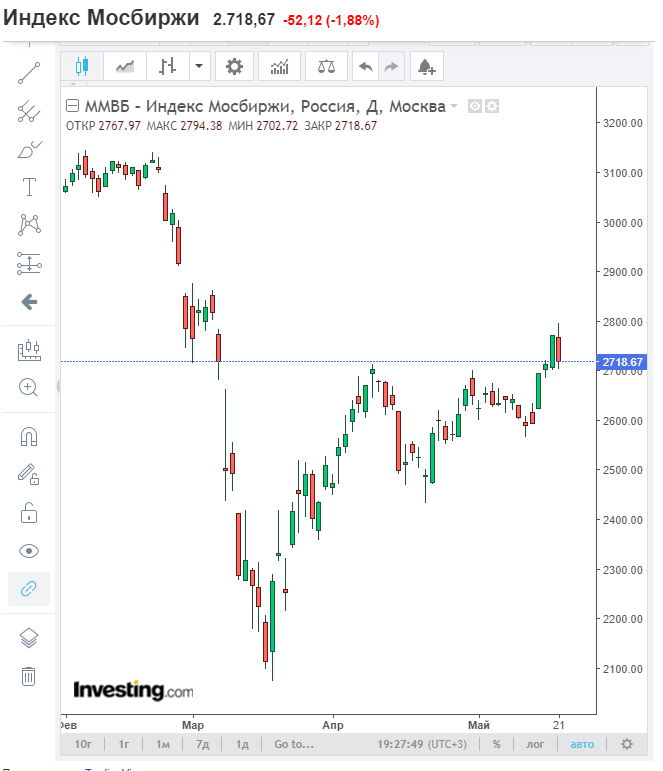Click the 3200.00 price axis label
This screenshot has height=771, width=663.
[x=623, y=123]
